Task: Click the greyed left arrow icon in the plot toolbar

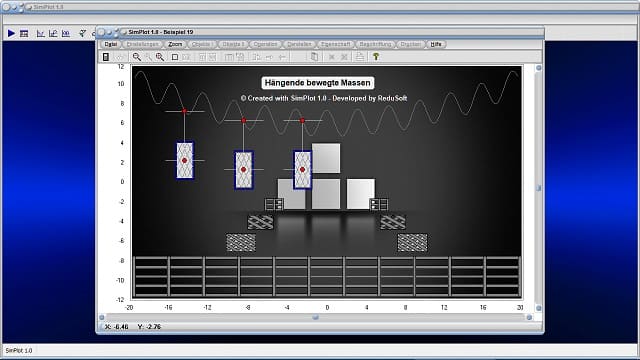Action: (x=282, y=57)
